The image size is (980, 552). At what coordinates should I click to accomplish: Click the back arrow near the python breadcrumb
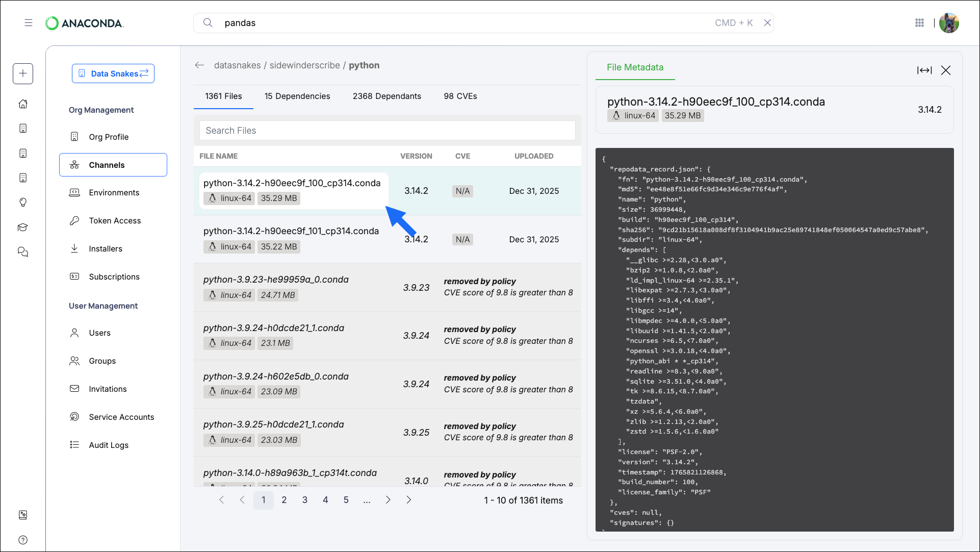[x=199, y=65]
